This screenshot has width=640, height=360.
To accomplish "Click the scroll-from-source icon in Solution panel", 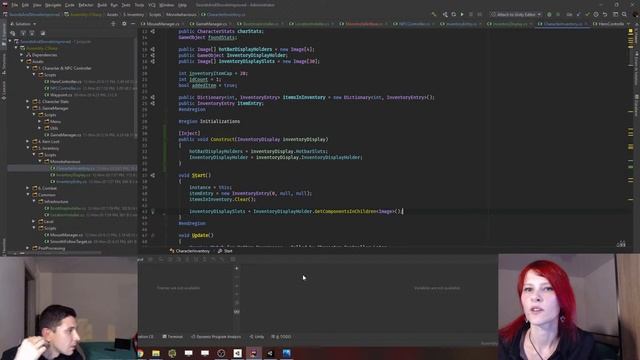I will tap(113, 24).
